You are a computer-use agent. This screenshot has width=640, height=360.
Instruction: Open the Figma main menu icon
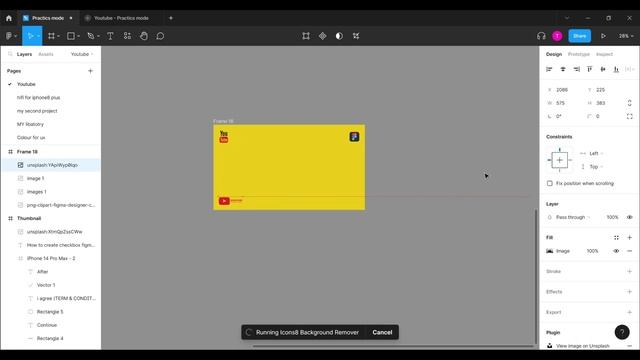pyautogui.click(x=9, y=36)
